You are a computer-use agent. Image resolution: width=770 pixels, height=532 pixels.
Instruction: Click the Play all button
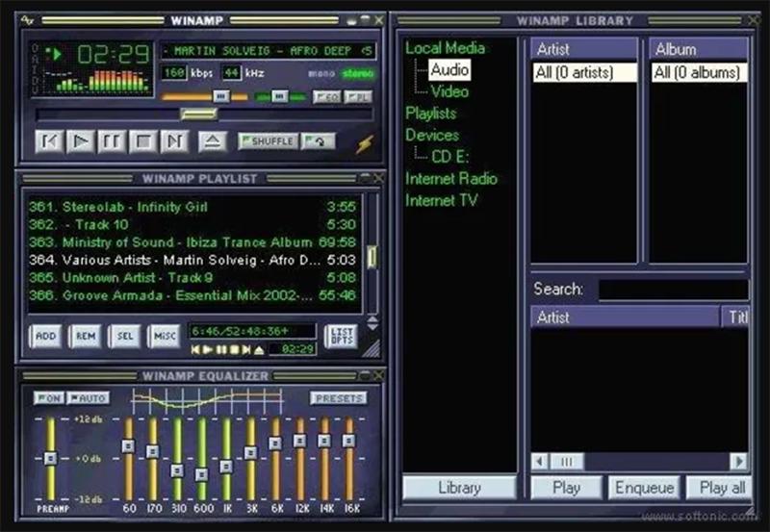pos(719,488)
